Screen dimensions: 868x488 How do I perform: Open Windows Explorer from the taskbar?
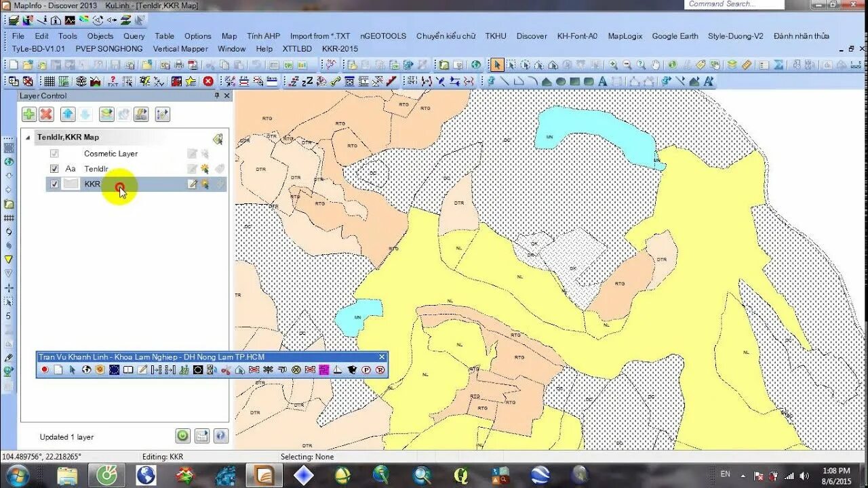(x=67, y=475)
